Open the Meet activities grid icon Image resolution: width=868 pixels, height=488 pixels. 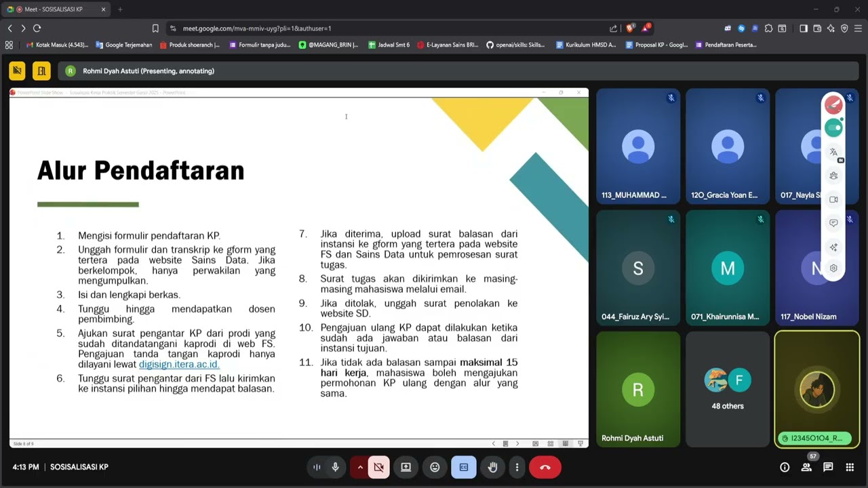click(x=850, y=467)
